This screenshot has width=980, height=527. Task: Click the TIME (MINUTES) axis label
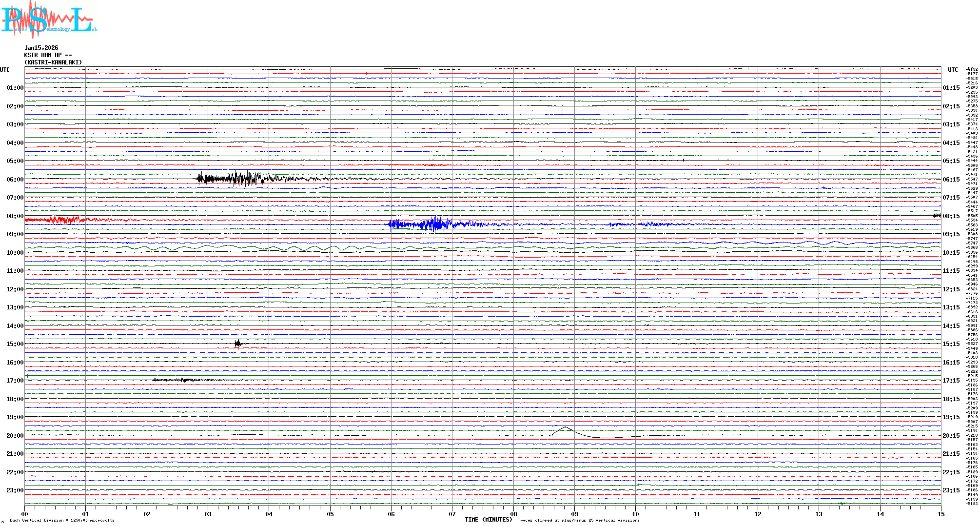coord(488,520)
